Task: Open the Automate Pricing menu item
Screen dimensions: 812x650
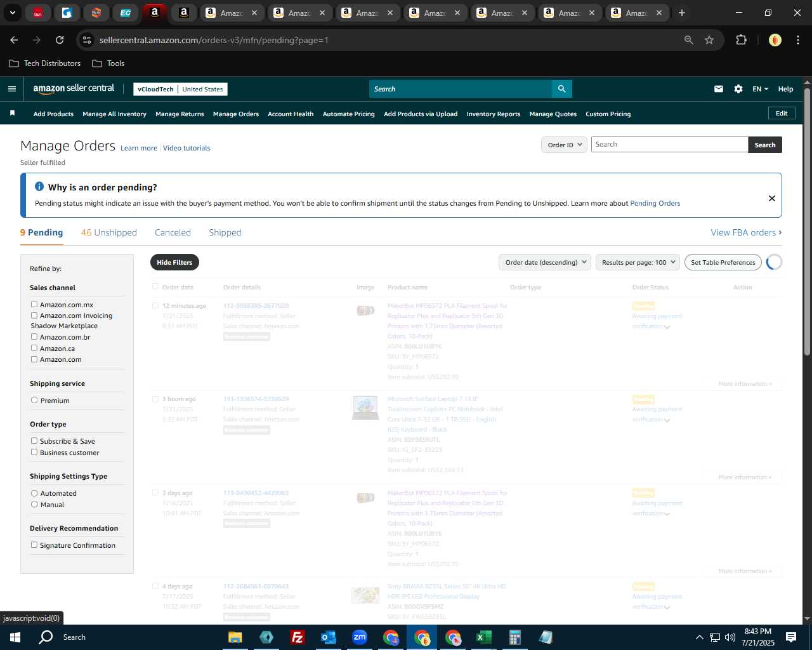Action: click(x=349, y=114)
